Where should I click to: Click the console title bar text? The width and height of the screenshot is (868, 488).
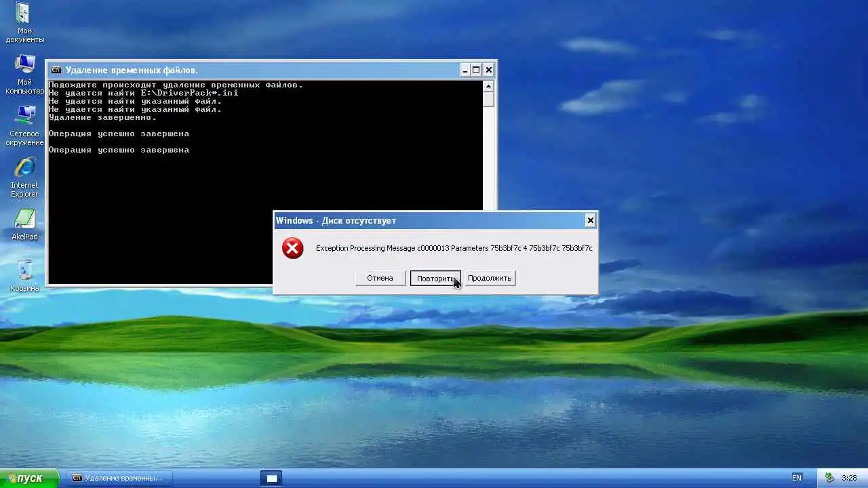pos(132,70)
